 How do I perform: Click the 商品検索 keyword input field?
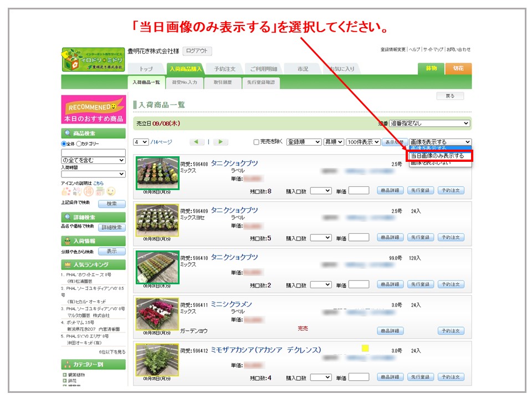pyautogui.click(x=93, y=152)
